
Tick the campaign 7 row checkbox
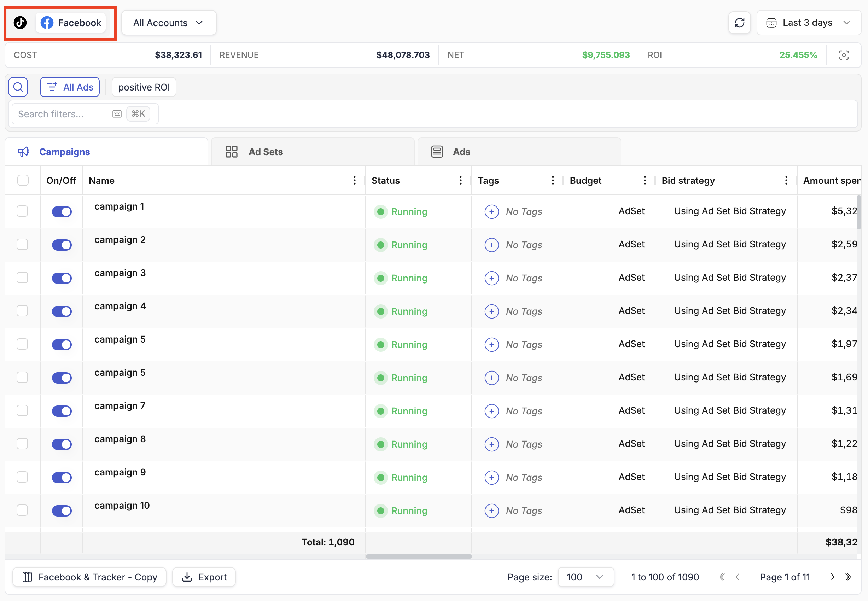tap(23, 410)
